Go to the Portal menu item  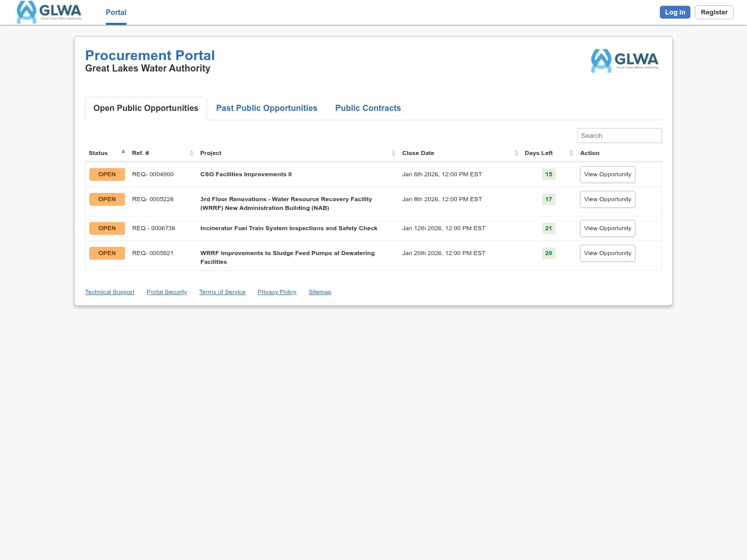click(116, 12)
